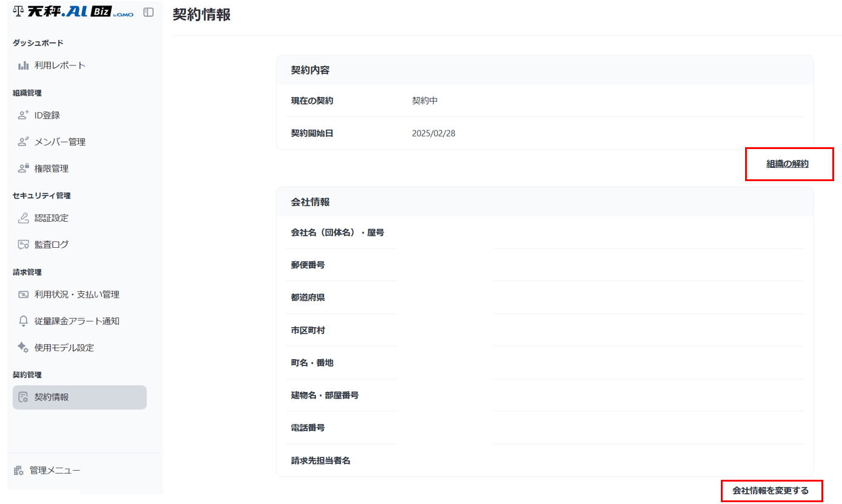Click the person-lock icon beside 権限管理
The image size is (842, 504).
point(24,168)
